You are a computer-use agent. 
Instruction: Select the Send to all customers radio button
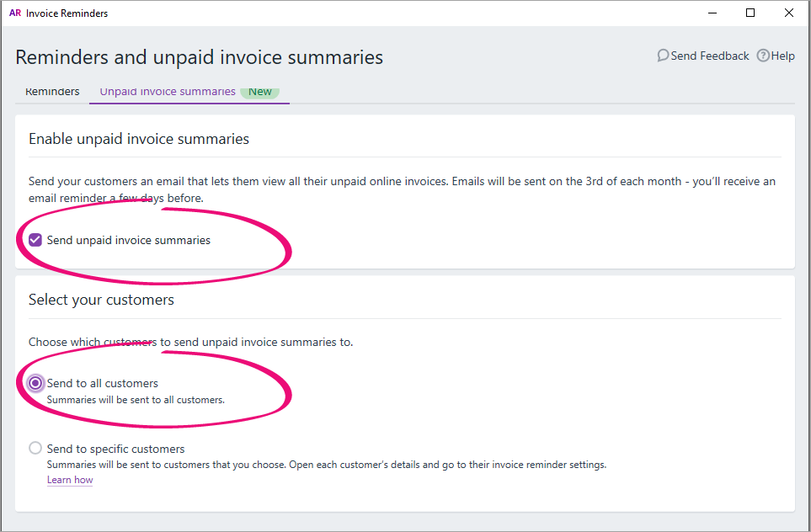pos(35,383)
